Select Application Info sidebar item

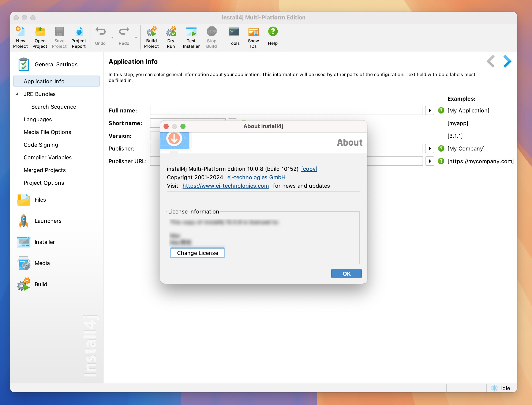[x=44, y=81]
